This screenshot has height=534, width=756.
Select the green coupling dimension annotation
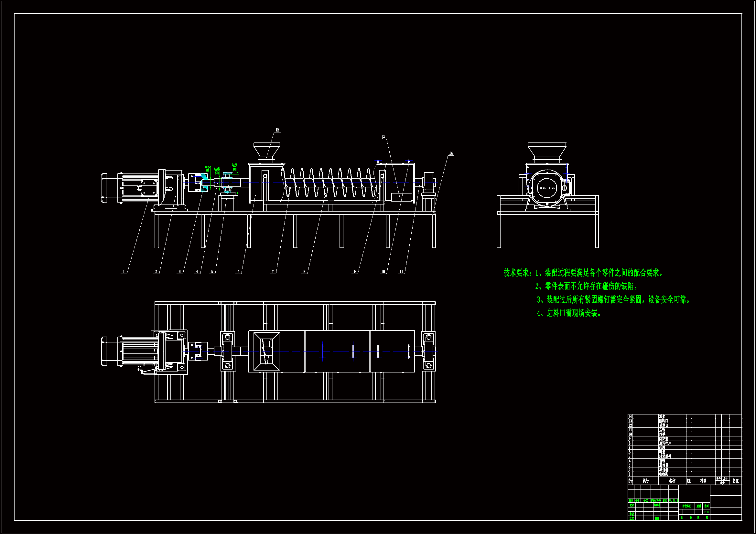[x=208, y=169]
